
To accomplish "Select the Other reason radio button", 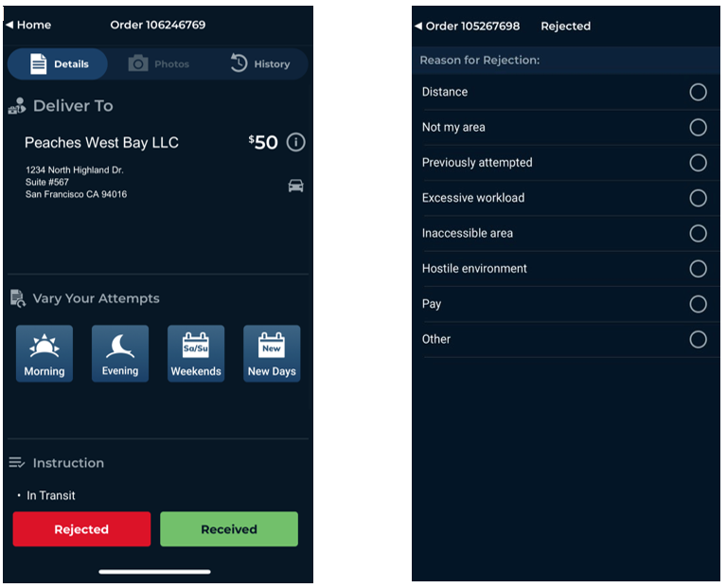I will (698, 339).
